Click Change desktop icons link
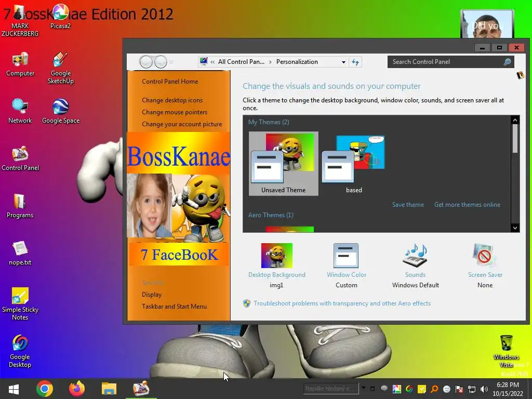The height and width of the screenshot is (399, 532). (x=172, y=100)
